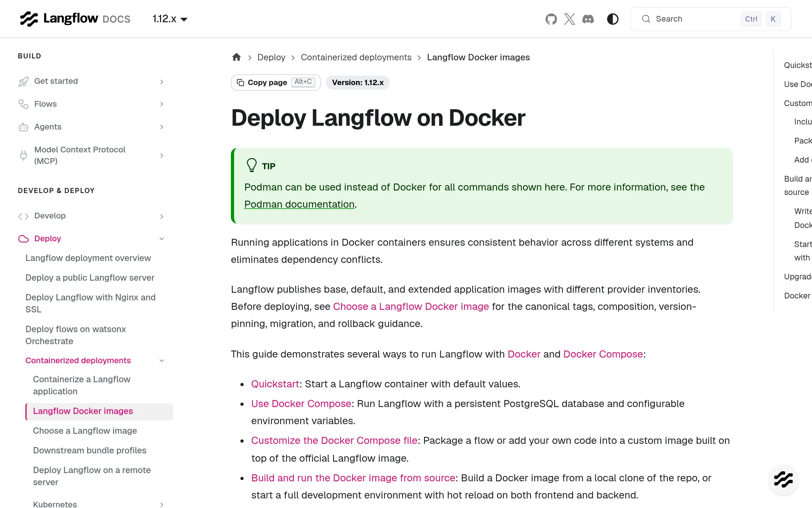Click the search magnifier icon

click(x=646, y=19)
